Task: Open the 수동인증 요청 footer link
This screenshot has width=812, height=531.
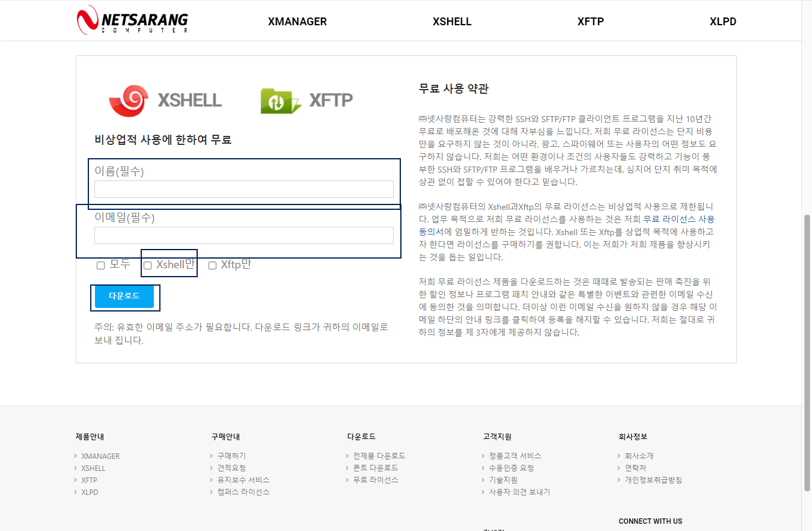Action: coord(511,468)
